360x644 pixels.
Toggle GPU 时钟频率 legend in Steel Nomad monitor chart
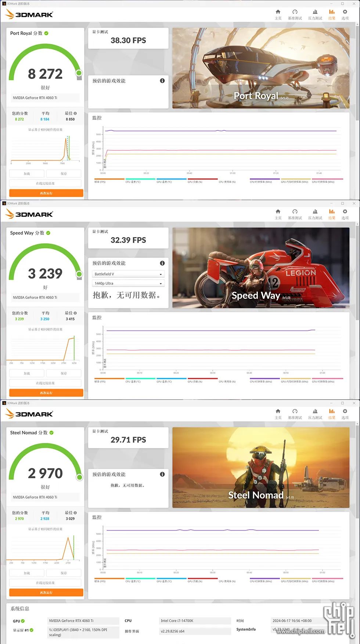327,580
